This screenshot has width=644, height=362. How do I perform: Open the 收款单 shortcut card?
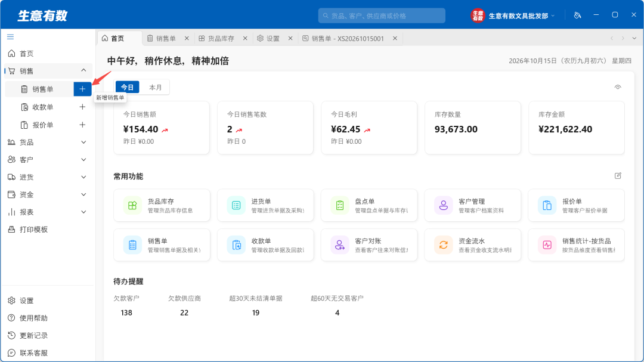point(265,245)
